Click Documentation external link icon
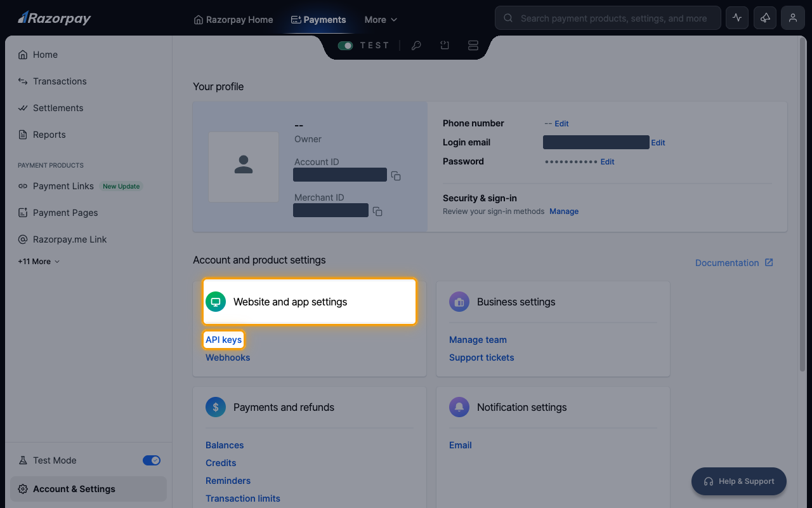This screenshot has height=508, width=812. pos(769,262)
